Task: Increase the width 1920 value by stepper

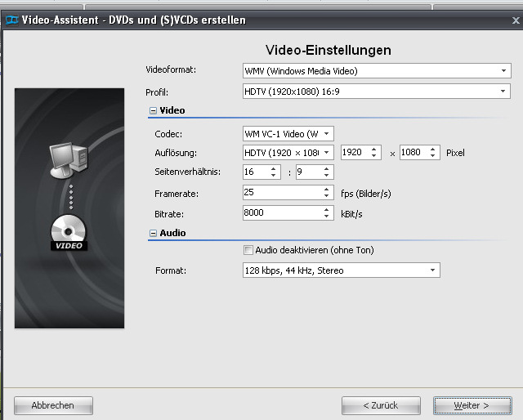Action: (373, 149)
